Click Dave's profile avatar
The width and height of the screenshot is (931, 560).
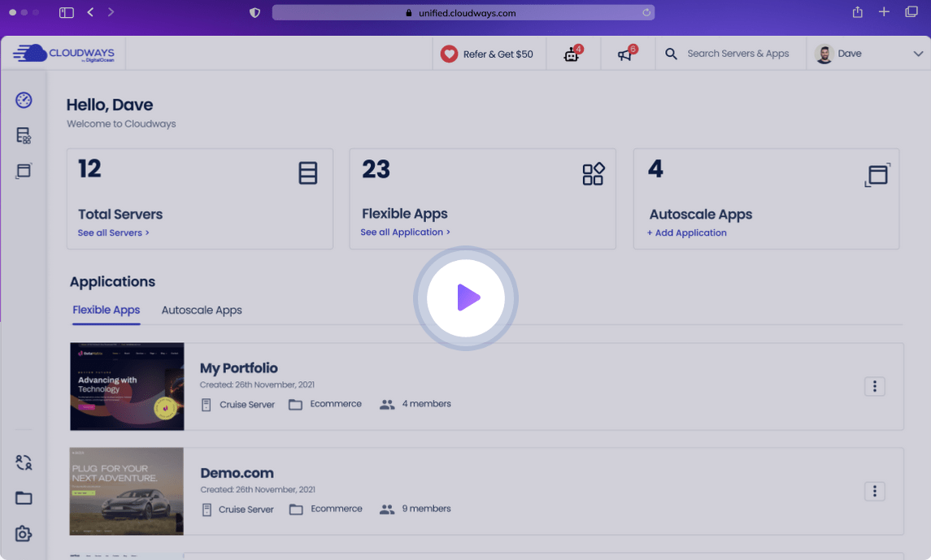point(824,54)
